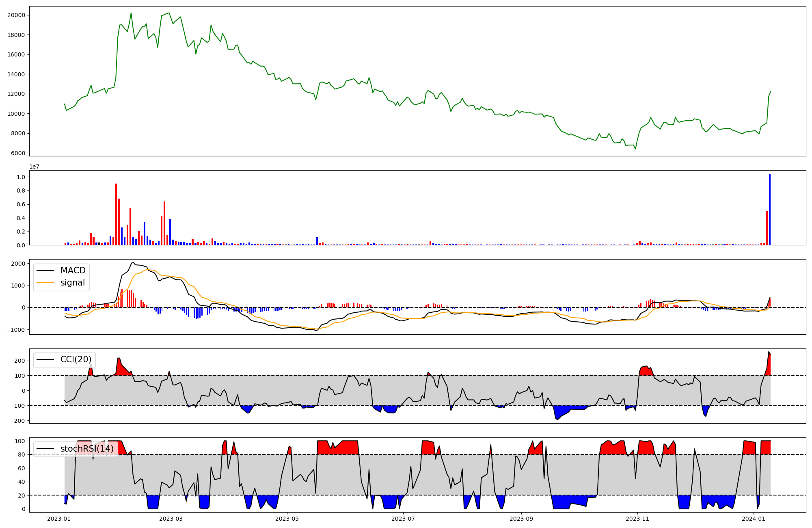Click the 2023-01 x-axis date label
This screenshot has width=812, height=528.
pos(59,519)
